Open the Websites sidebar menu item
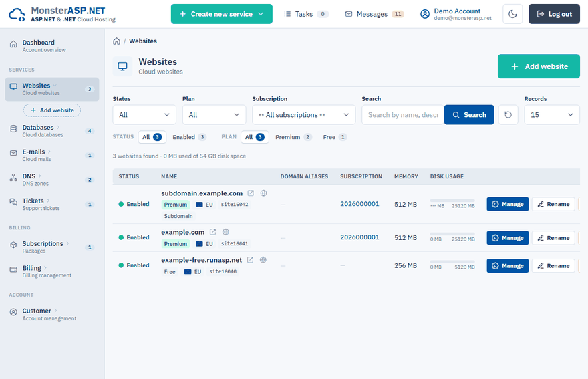The height and width of the screenshot is (379, 588). (x=51, y=90)
